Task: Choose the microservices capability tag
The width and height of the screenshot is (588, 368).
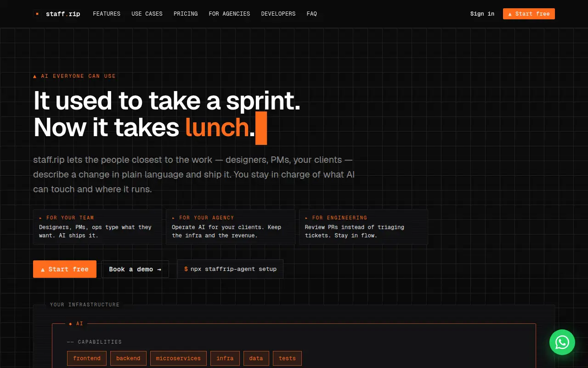Action: click(178, 358)
